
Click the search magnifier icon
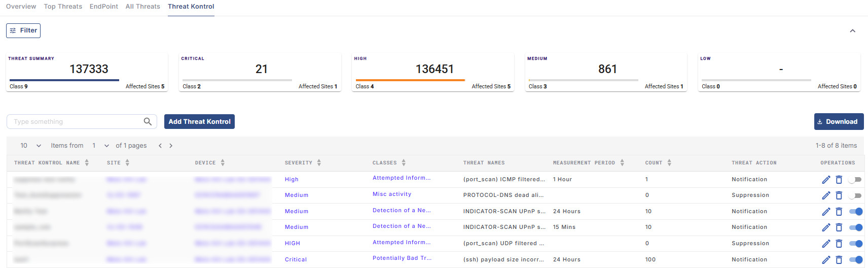click(148, 122)
